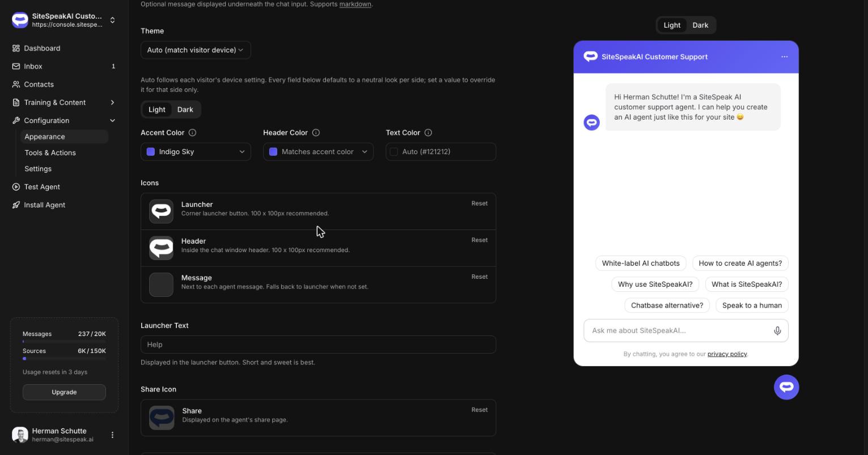Click Herman Schutte's profile avatar
The width and height of the screenshot is (868, 455).
click(x=20, y=435)
